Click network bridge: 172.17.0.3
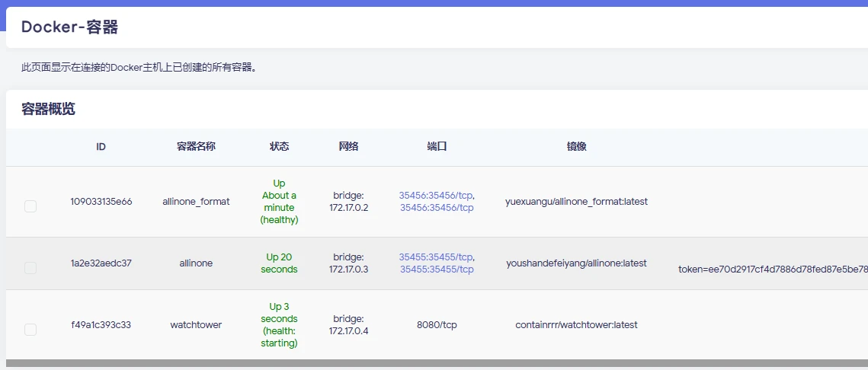868x370 pixels. (349, 263)
